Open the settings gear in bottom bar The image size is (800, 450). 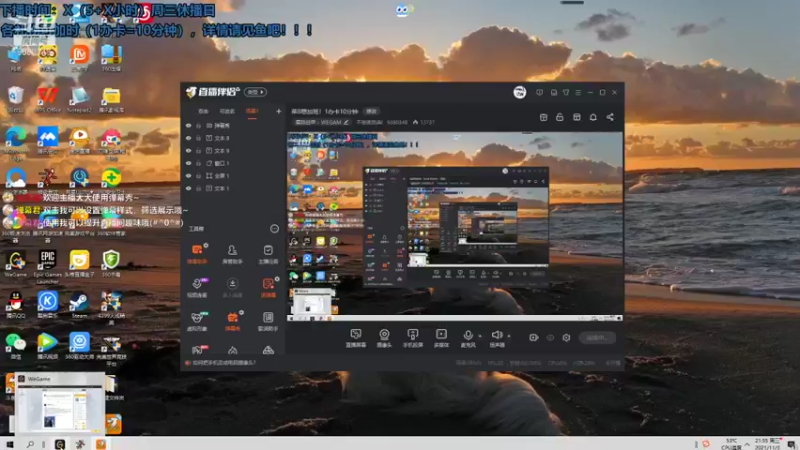(566, 338)
